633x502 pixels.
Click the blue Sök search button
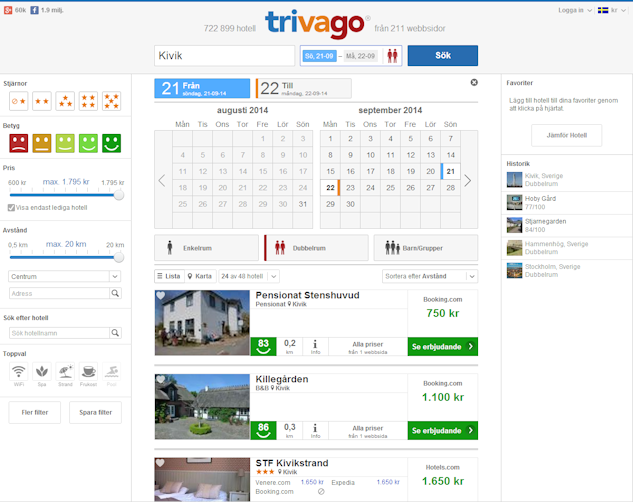coord(443,56)
